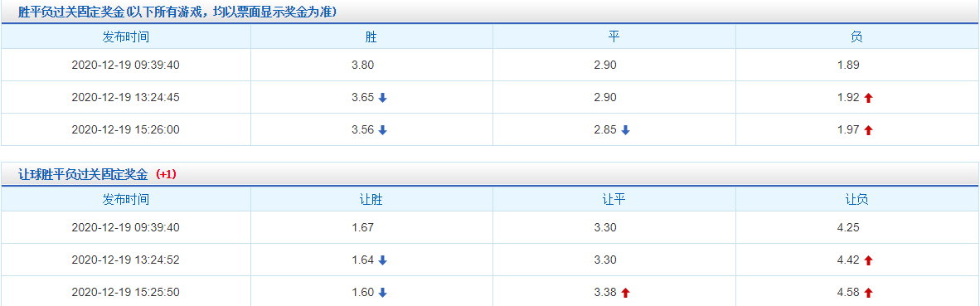The width and height of the screenshot is (980, 306).
Task: Click the blue down arrow beside 1.64
Action: [382, 260]
